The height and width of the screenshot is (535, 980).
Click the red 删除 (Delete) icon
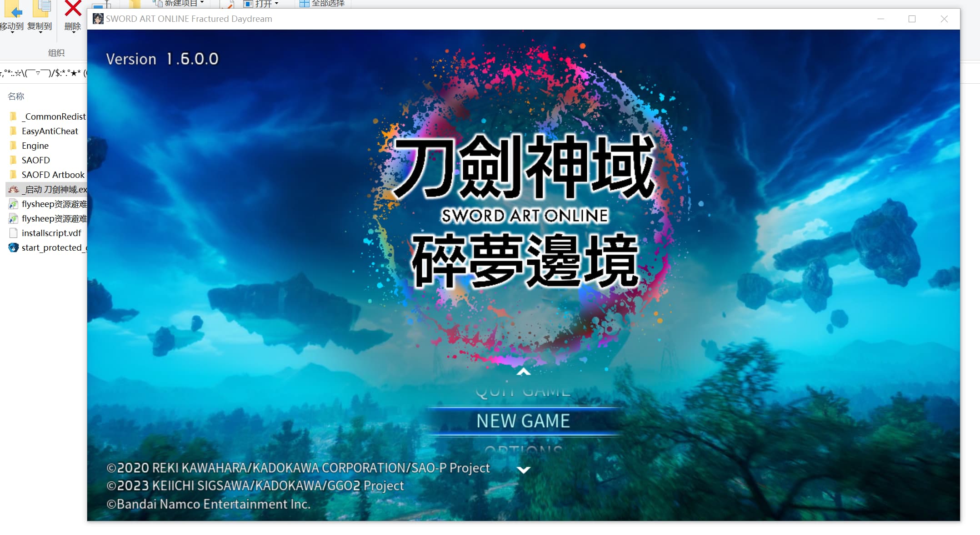click(73, 9)
